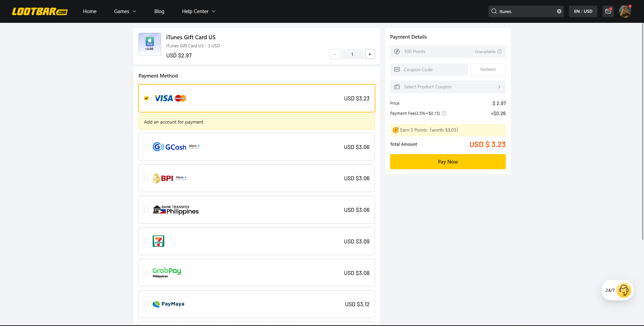The height and width of the screenshot is (326, 644).
Task: Open the mail inbox icon
Action: coord(608,11)
